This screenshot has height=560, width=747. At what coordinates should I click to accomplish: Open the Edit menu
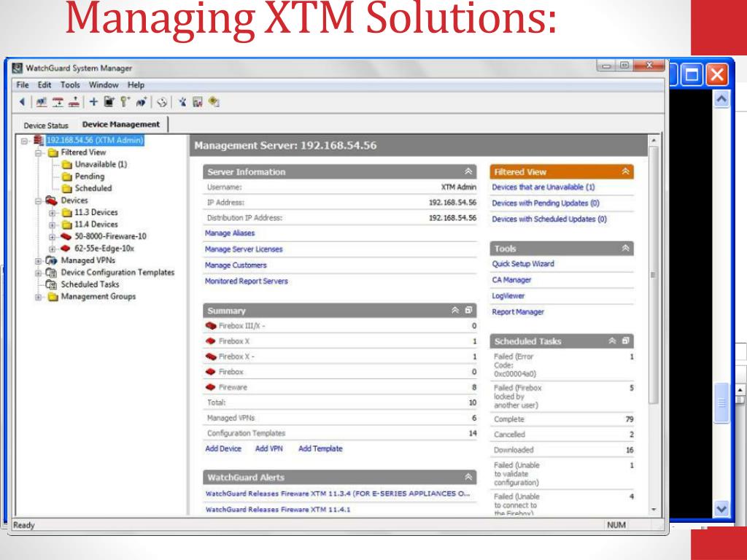[x=44, y=85]
